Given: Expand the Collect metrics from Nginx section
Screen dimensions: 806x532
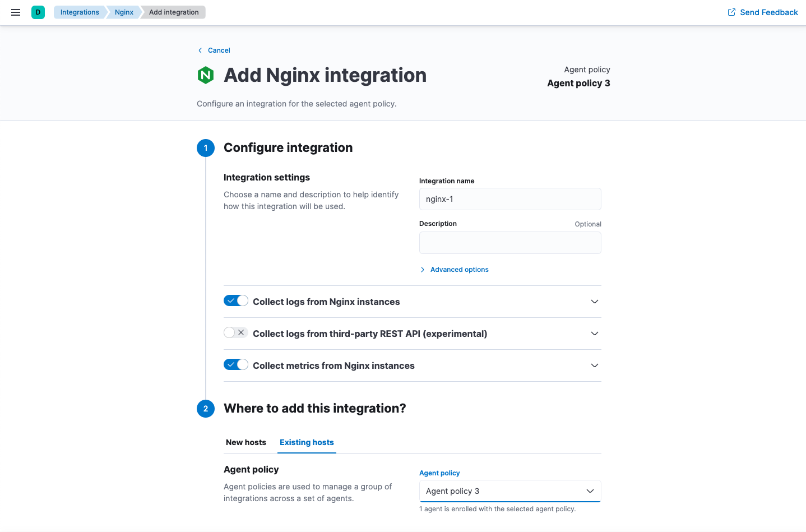Looking at the screenshot, I should pos(594,365).
